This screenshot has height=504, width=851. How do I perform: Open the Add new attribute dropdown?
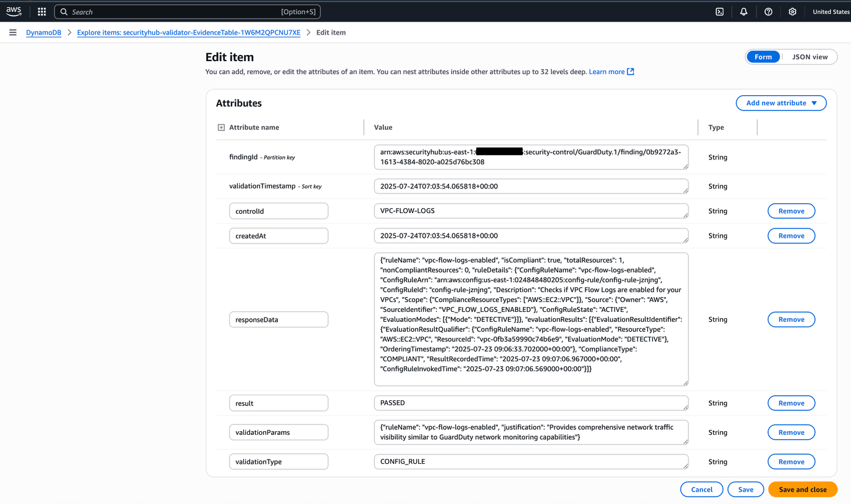click(x=781, y=103)
